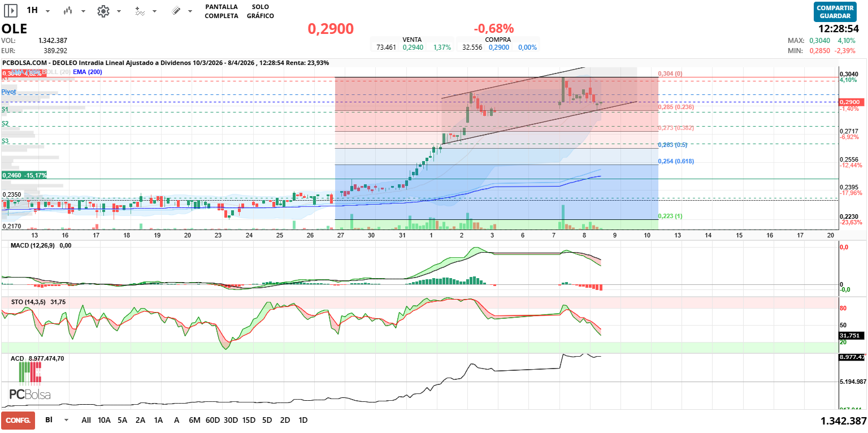Expand the drawing tools dropdown arrow
Screen dimensions: 868x433
(190, 11)
